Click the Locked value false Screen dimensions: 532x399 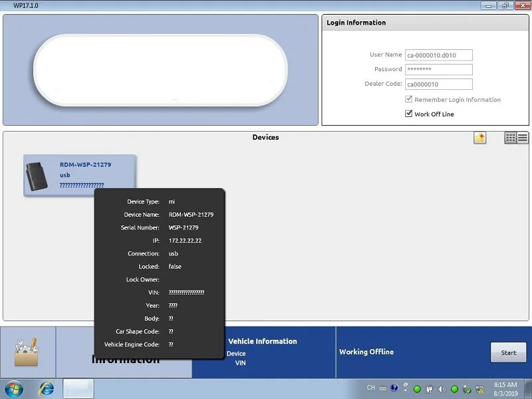point(175,267)
